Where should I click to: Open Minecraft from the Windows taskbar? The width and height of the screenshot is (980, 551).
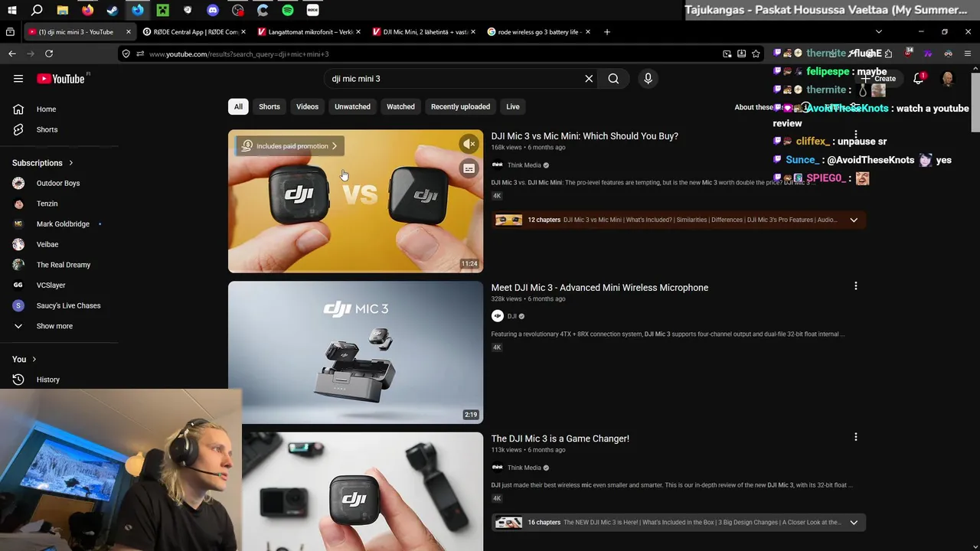[162, 10]
